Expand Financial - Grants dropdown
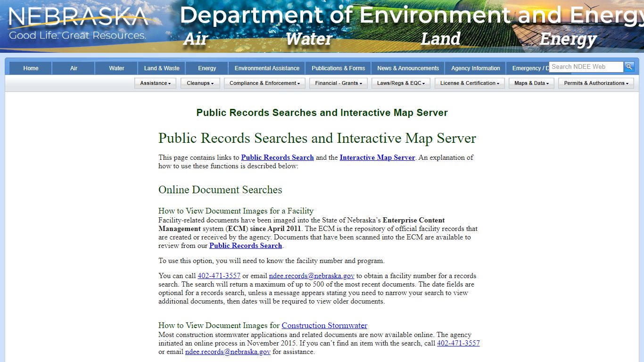The height and width of the screenshot is (362, 644). tap(339, 83)
